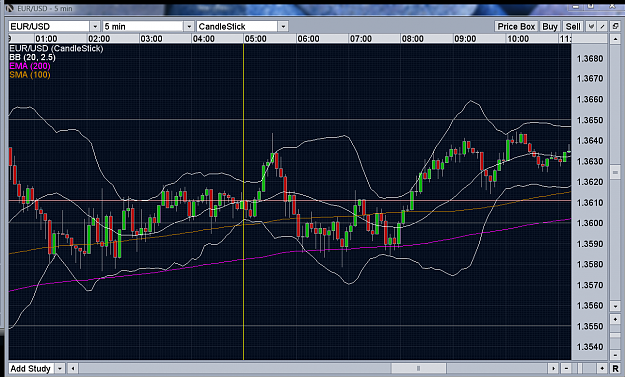Select the SMA (100) study label
This screenshot has height=377, width=625.
tap(30, 75)
